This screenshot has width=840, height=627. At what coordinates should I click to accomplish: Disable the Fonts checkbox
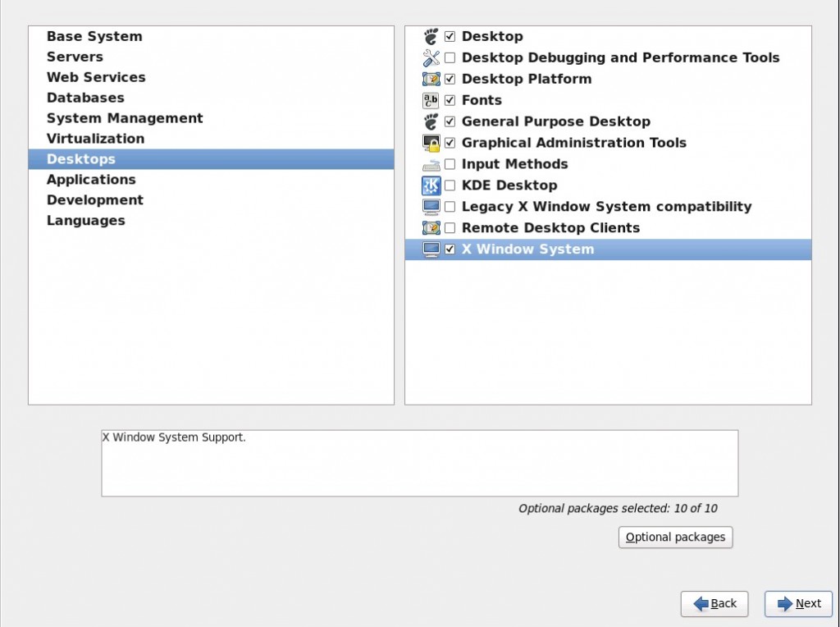click(x=450, y=100)
